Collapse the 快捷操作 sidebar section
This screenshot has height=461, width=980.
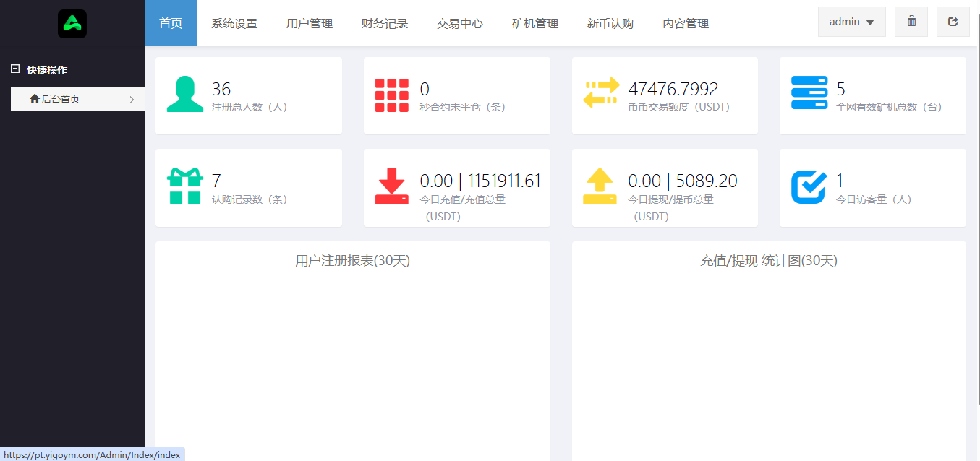point(15,69)
